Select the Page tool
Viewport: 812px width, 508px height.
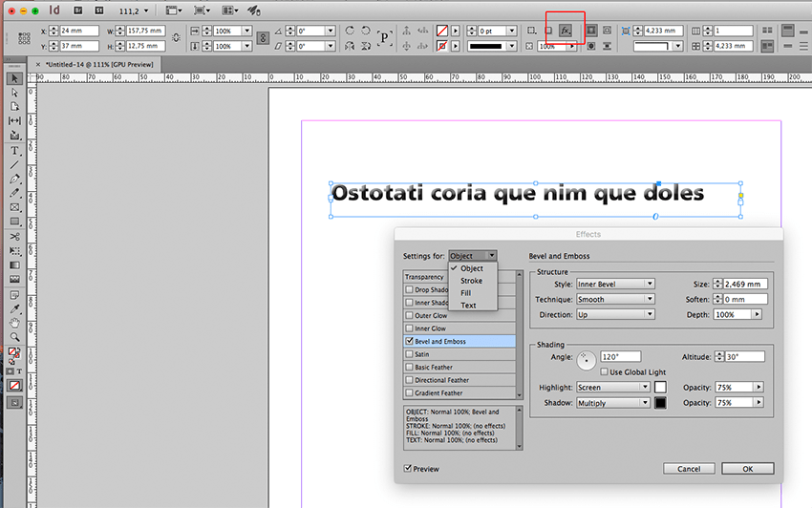pos(14,107)
